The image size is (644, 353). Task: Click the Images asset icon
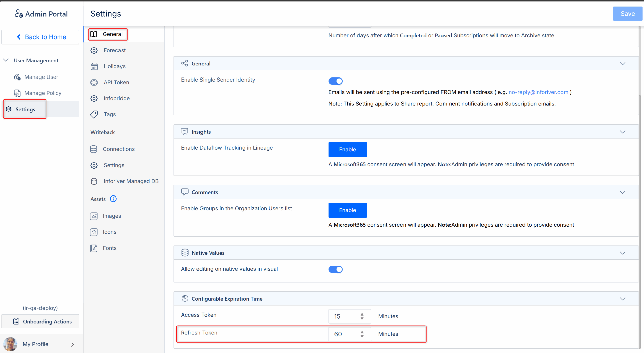[x=94, y=216]
